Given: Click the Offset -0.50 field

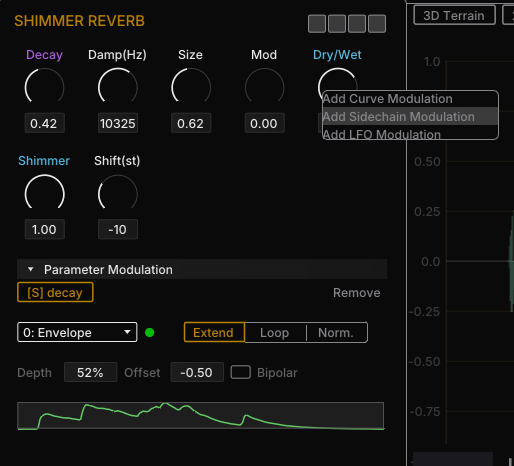Looking at the screenshot, I should tap(197, 372).
